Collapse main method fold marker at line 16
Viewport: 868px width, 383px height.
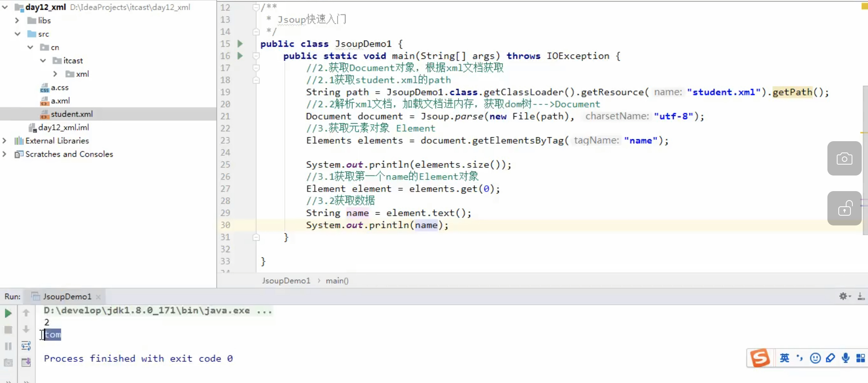(256, 56)
